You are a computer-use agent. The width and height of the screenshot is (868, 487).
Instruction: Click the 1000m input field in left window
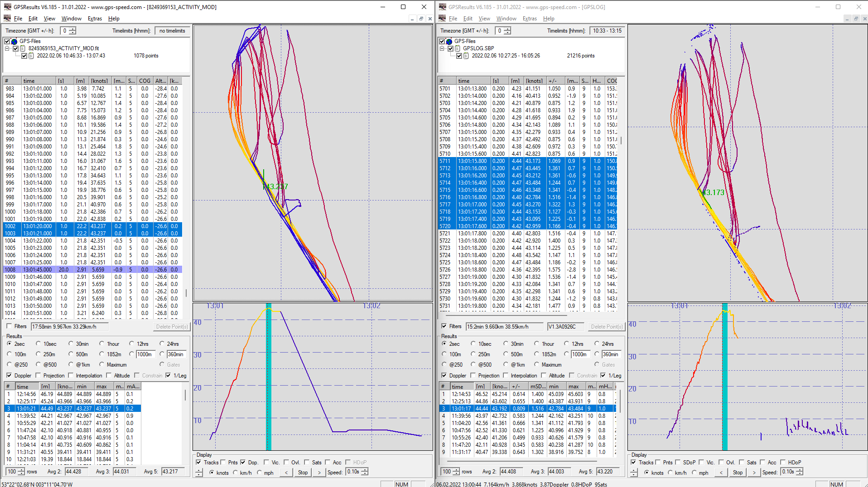146,354
